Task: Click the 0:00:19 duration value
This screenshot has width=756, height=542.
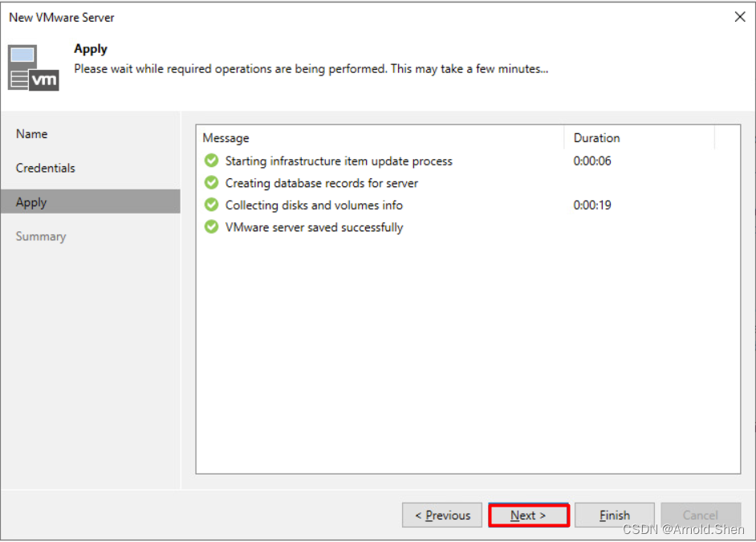Action: click(592, 206)
